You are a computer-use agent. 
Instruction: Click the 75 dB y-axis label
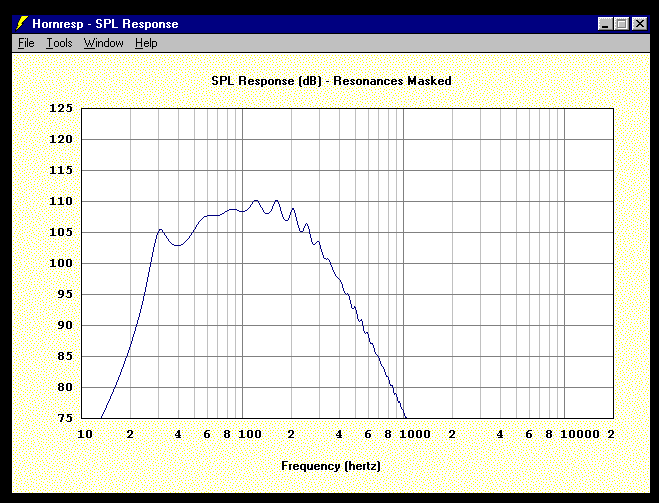tap(65, 418)
